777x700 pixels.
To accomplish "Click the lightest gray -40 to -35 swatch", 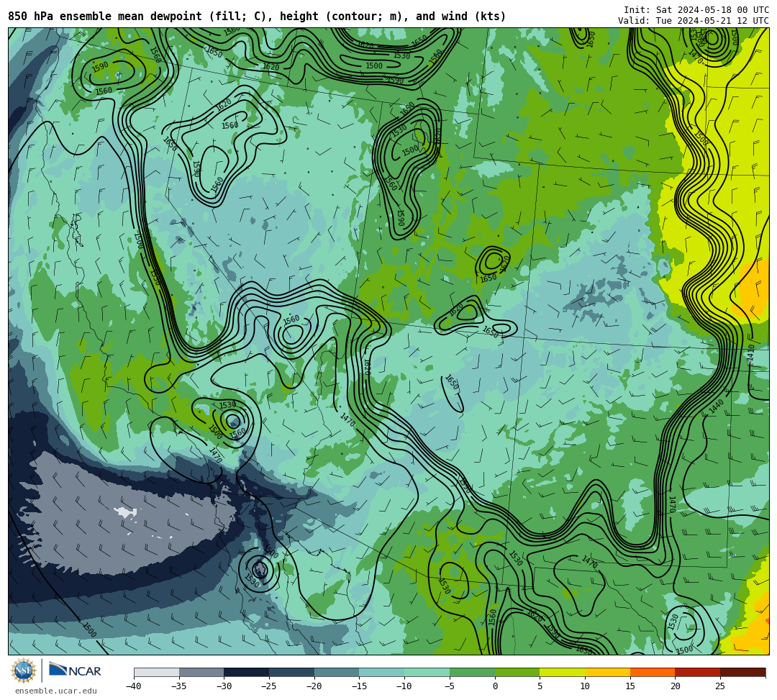I will (x=157, y=672).
